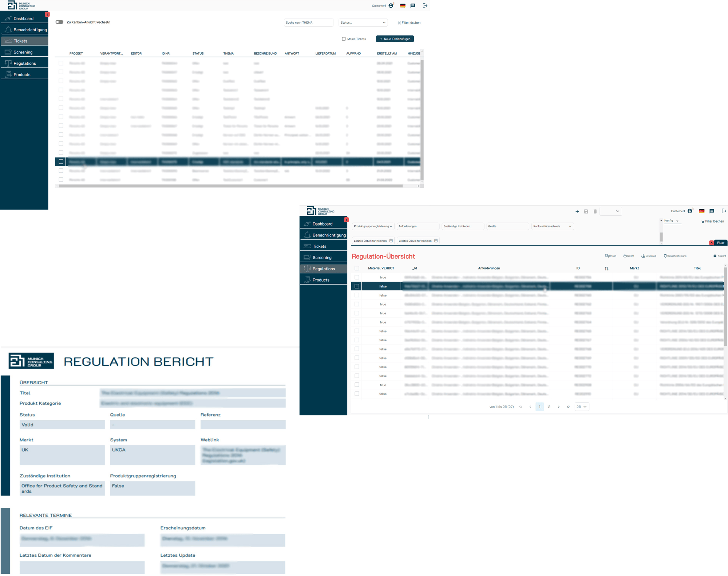Collapse the filter panel with the red chevron
The height and width of the screenshot is (576, 728).
tap(711, 243)
